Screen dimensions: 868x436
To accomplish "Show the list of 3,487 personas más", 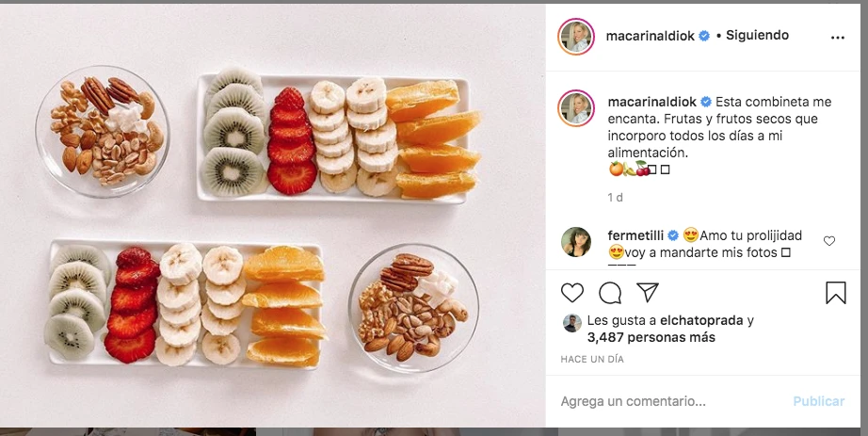I will [651, 337].
